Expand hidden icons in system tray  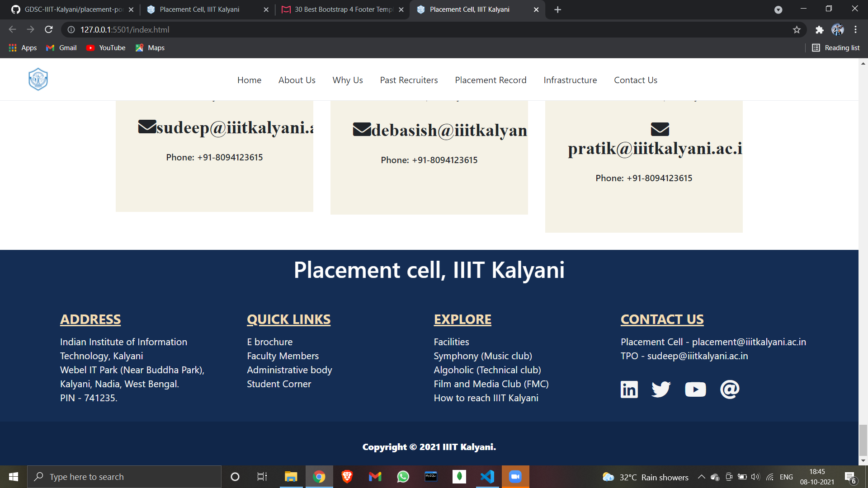[x=702, y=477]
